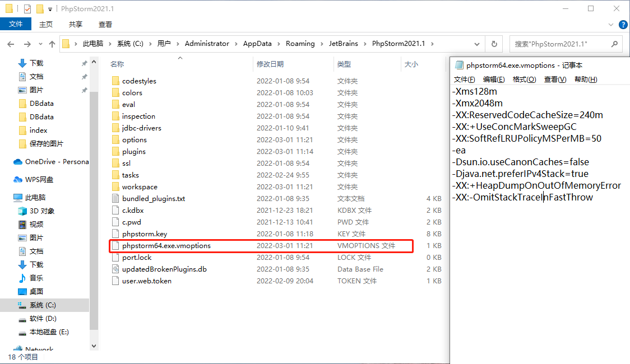Select the jdbc-drivers folder
The width and height of the screenshot is (630, 364).
click(141, 128)
